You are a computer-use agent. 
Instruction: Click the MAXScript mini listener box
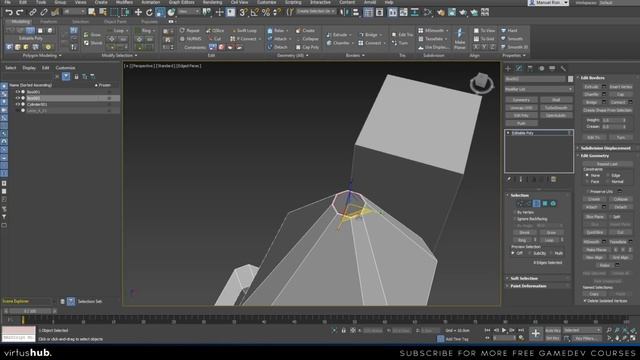(x=18, y=334)
